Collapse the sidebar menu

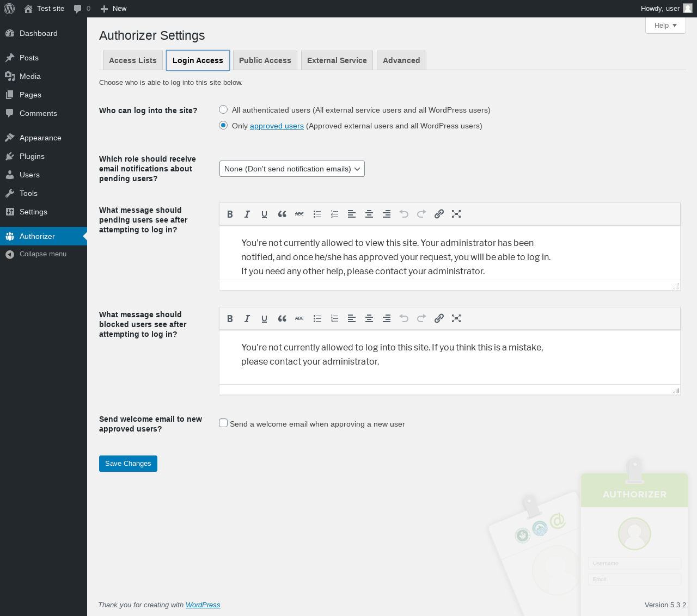pyautogui.click(x=44, y=254)
